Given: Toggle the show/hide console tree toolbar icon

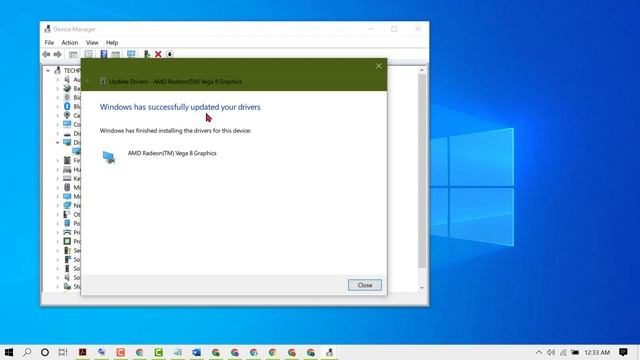Looking at the screenshot, I should pyautogui.click(x=73, y=54).
